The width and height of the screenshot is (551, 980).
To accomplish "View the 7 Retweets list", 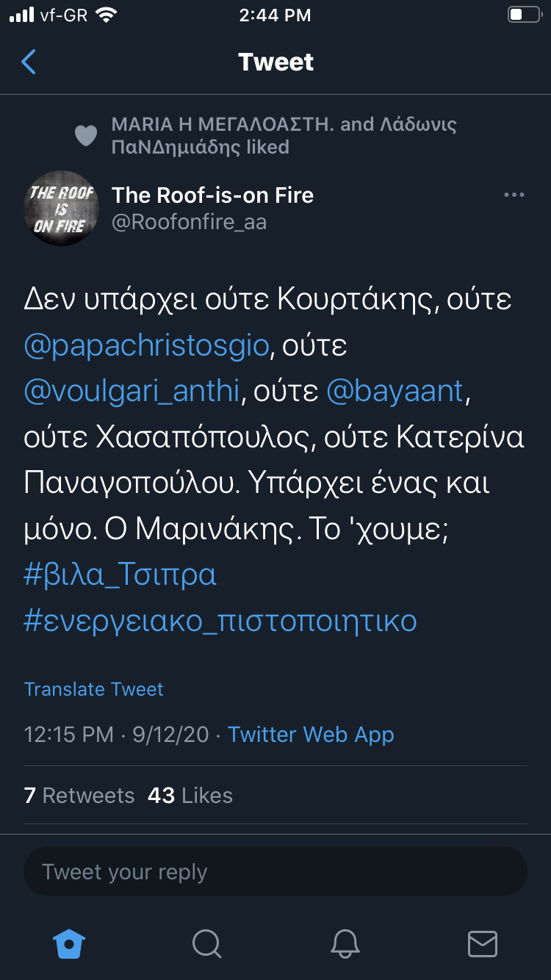I will click(x=79, y=796).
